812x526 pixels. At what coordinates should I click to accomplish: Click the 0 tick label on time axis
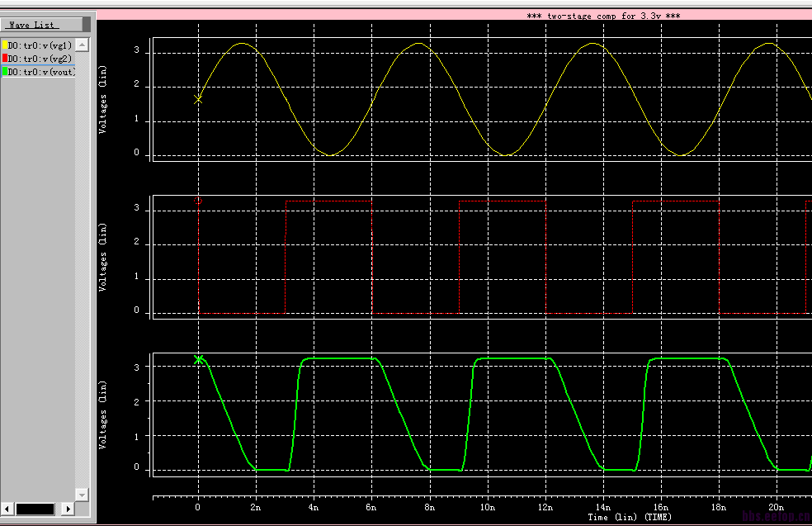click(x=198, y=507)
